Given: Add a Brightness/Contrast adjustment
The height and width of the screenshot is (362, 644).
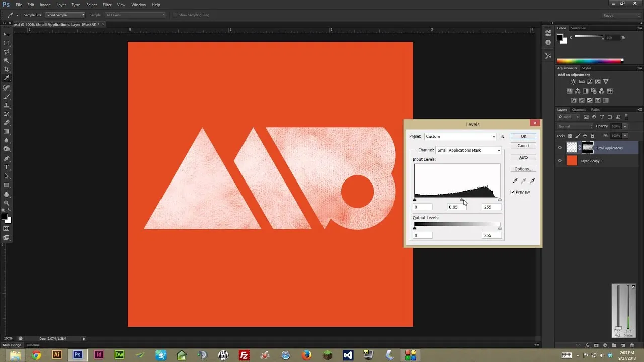Looking at the screenshot, I should (573, 82).
